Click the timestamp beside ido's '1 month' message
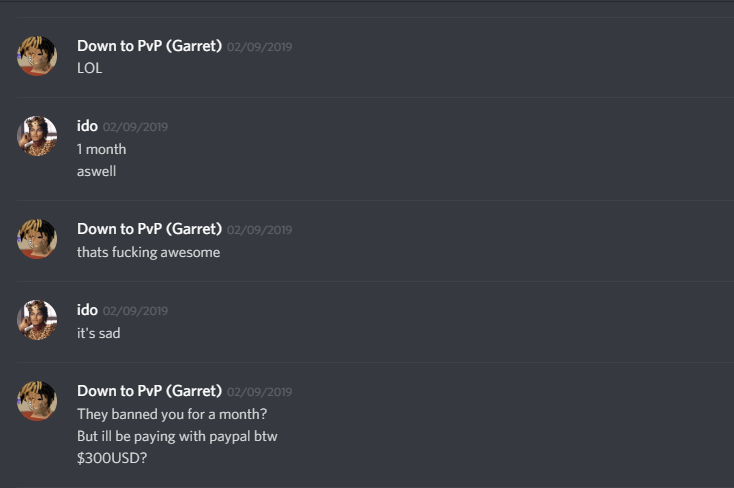Viewport: 734px width, 488px height. 135,127
